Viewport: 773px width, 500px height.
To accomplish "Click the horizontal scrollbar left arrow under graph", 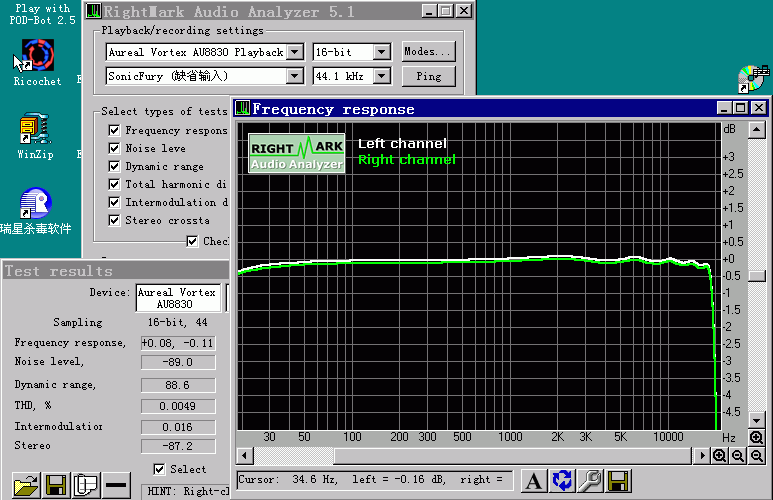I will (x=245, y=456).
